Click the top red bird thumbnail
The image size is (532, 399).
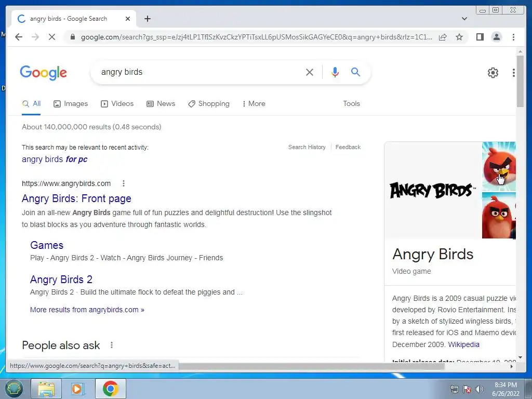pos(499,166)
